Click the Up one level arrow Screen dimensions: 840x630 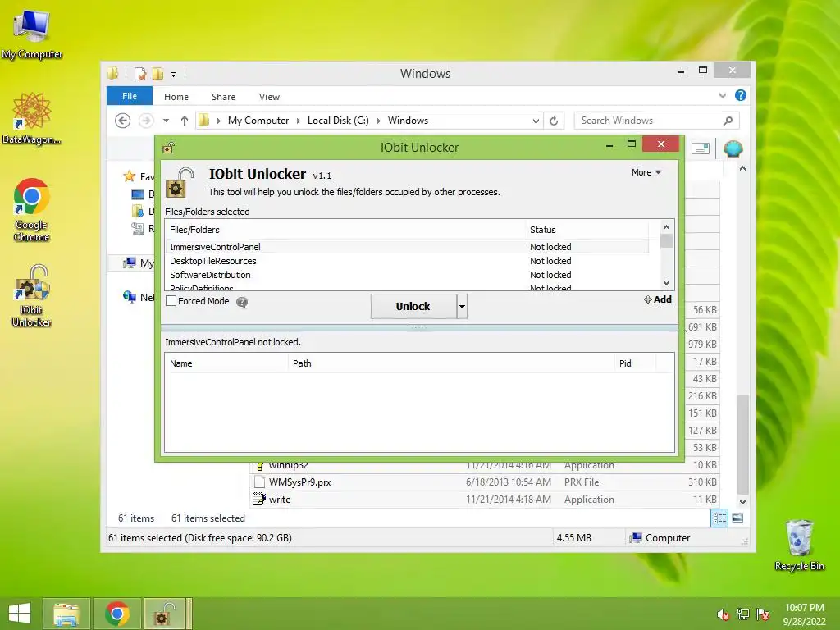click(x=185, y=121)
